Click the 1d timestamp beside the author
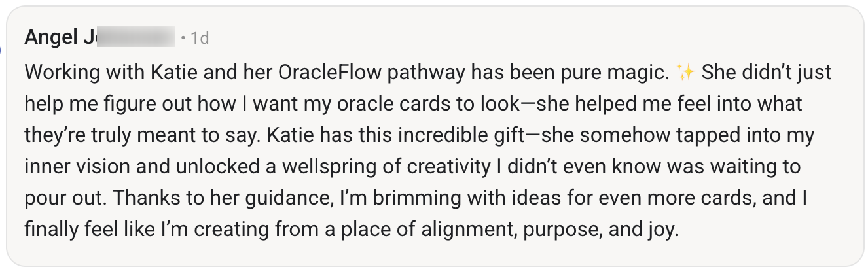Image resolution: width=868 pixels, height=276 pixels. click(x=198, y=39)
